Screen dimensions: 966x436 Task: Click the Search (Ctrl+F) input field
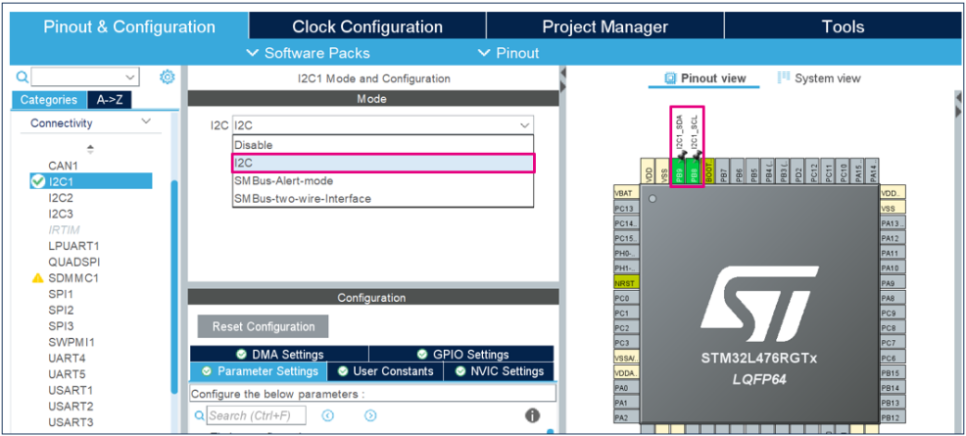(x=256, y=416)
